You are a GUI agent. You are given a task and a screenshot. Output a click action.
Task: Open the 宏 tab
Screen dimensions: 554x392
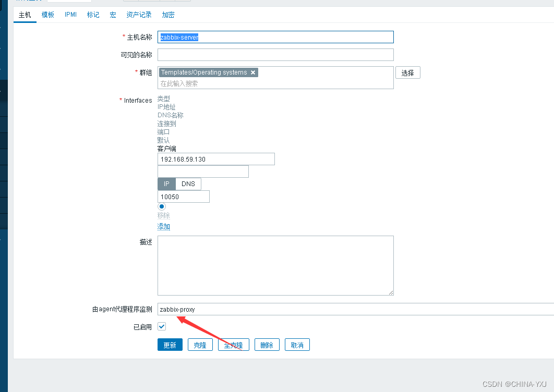(113, 15)
